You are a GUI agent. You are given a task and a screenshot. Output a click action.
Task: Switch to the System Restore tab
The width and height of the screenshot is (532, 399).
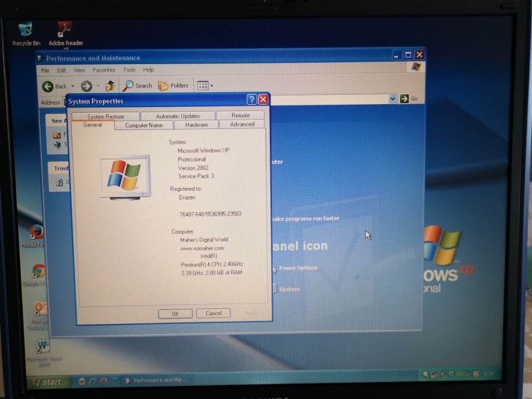tap(105, 116)
